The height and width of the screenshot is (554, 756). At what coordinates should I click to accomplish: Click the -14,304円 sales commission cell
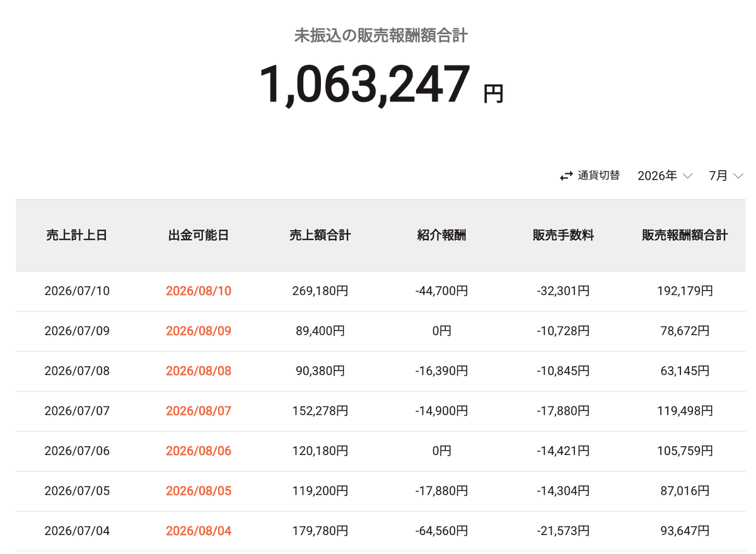click(563, 491)
